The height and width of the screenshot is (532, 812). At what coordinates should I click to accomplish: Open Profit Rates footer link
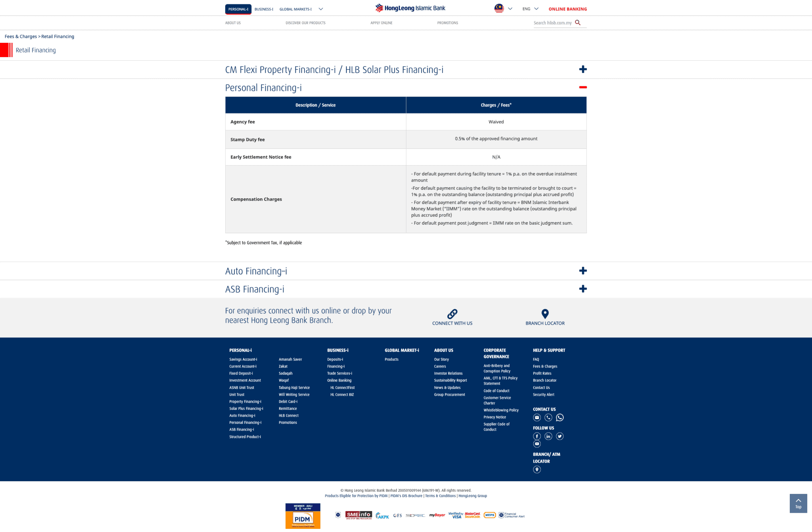[542, 373]
